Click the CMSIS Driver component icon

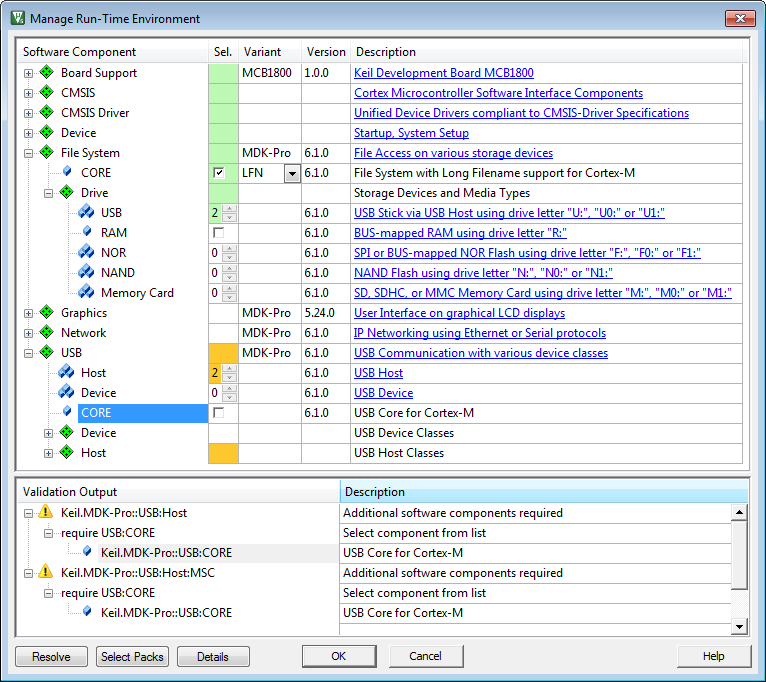tap(46, 113)
